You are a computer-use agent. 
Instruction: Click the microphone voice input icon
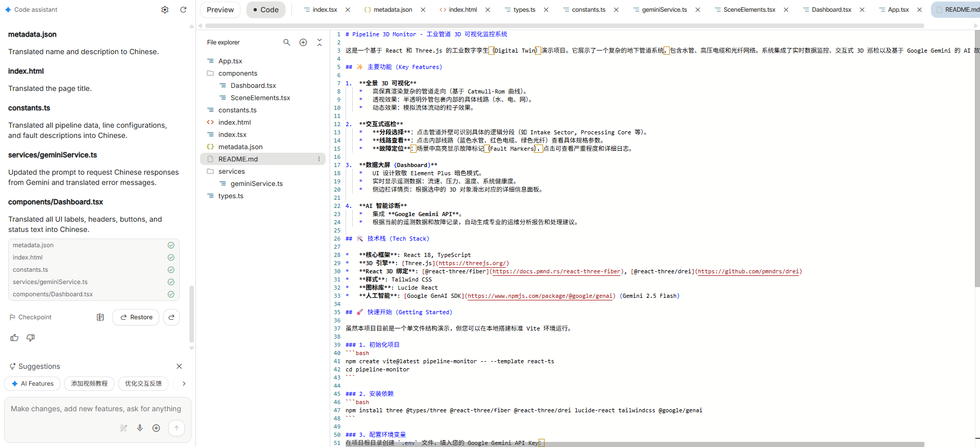click(140, 428)
